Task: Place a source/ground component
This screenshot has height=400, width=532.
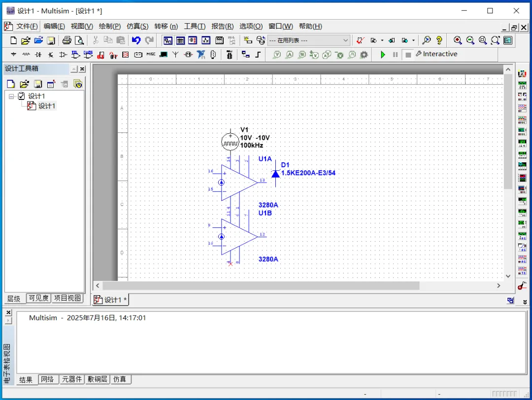Action: (x=14, y=54)
